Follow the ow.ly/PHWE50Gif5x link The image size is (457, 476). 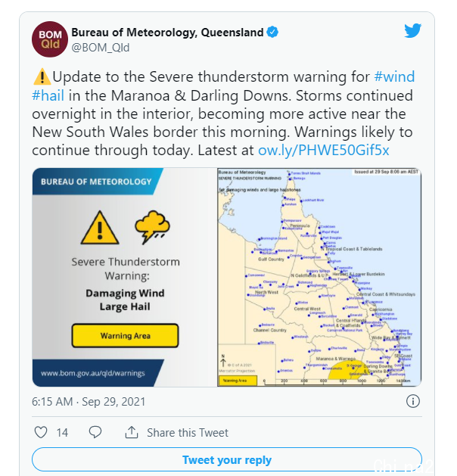tap(324, 151)
